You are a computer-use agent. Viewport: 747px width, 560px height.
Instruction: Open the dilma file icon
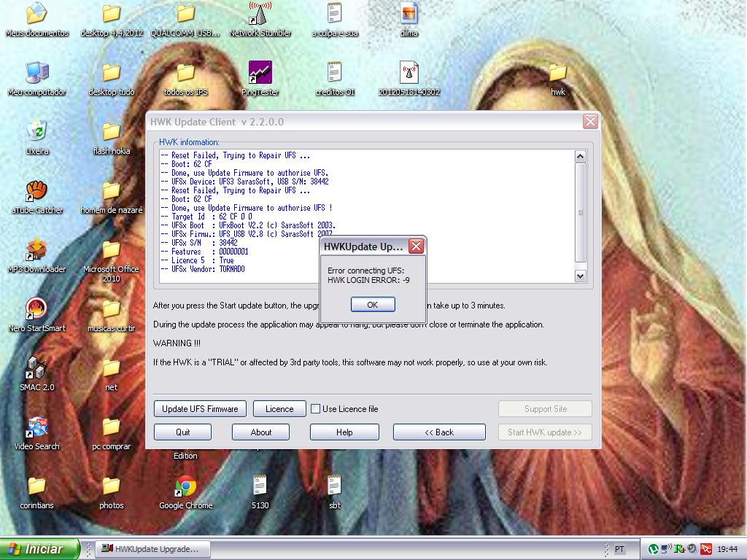tap(409, 20)
